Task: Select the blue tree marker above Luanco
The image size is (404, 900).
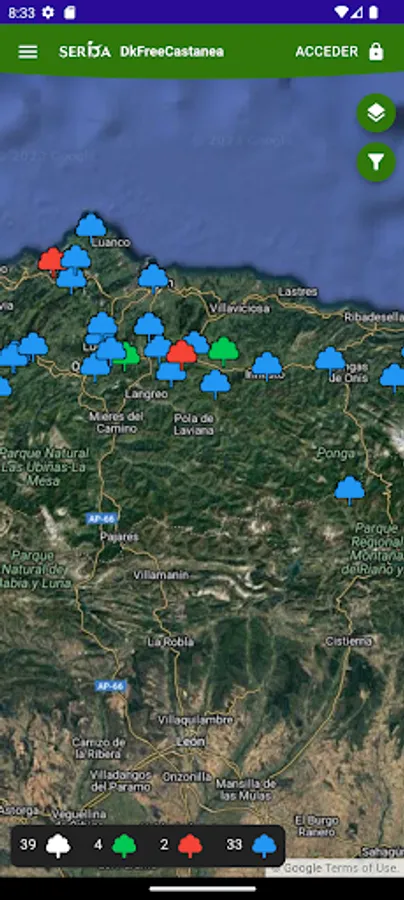Action: [x=91, y=226]
